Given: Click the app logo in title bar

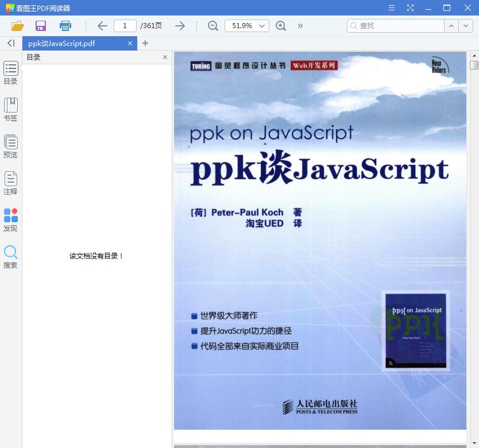Looking at the screenshot, I should pyautogui.click(x=10, y=7).
